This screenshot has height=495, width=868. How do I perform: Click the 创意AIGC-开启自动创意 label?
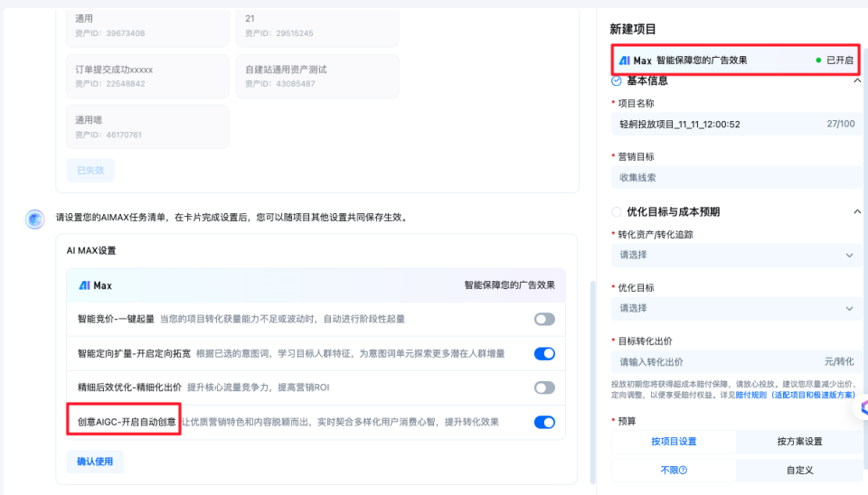(127, 422)
